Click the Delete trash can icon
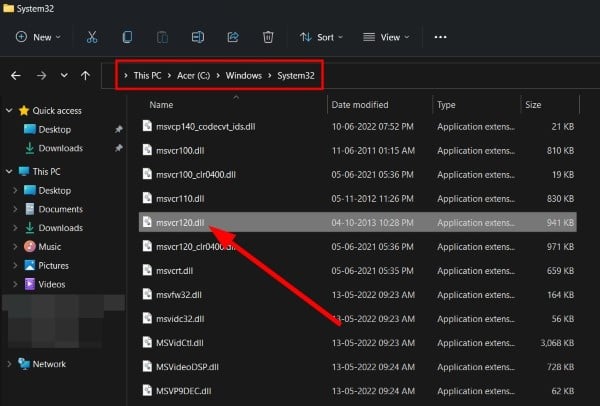This screenshot has height=406, width=600. pyautogui.click(x=268, y=37)
